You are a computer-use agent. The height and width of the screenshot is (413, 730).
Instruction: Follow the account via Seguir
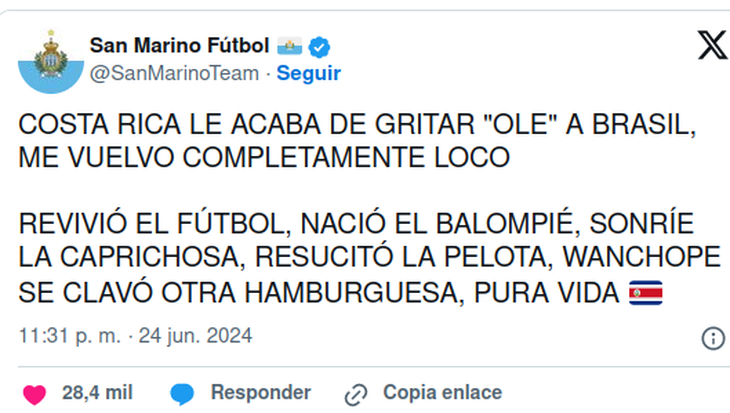click(309, 74)
